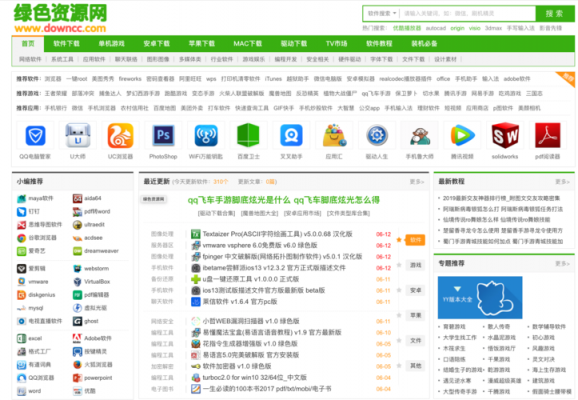Select the 安卓 filter tab
Screen dimensions: 578x400
point(415,291)
